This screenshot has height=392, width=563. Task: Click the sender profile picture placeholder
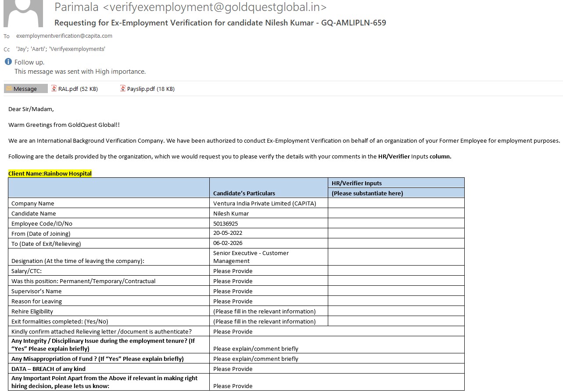click(23, 13)
